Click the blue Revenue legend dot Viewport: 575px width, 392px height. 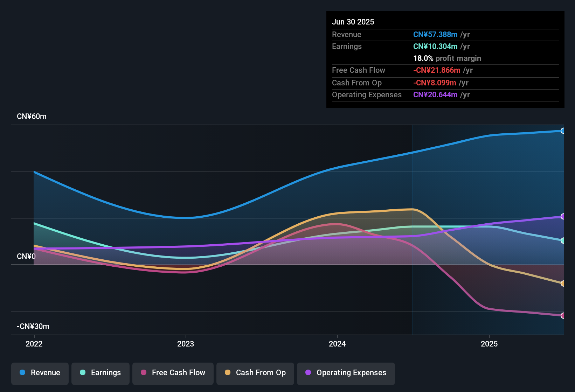(x=22, y=373)
